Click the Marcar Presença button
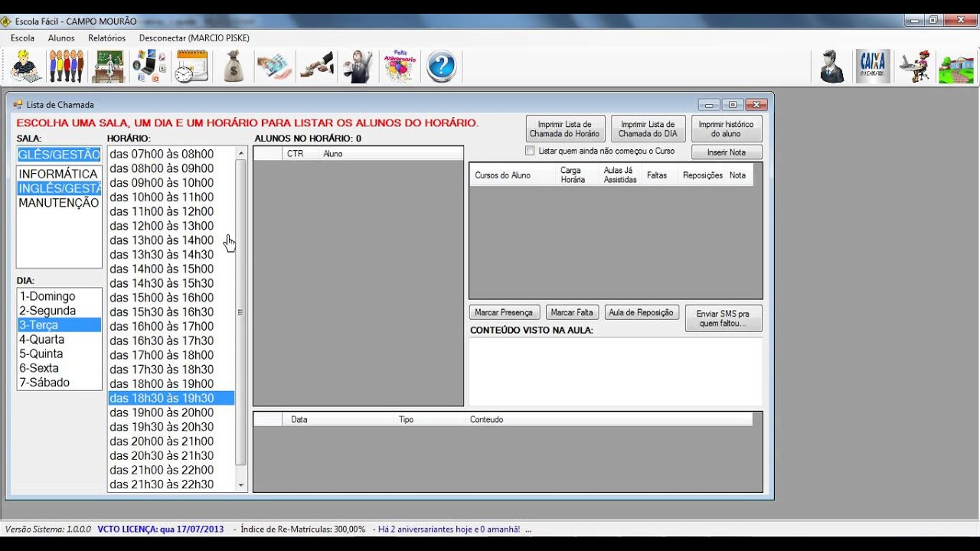This screenshot has width=980, height=551. [505, 312]
